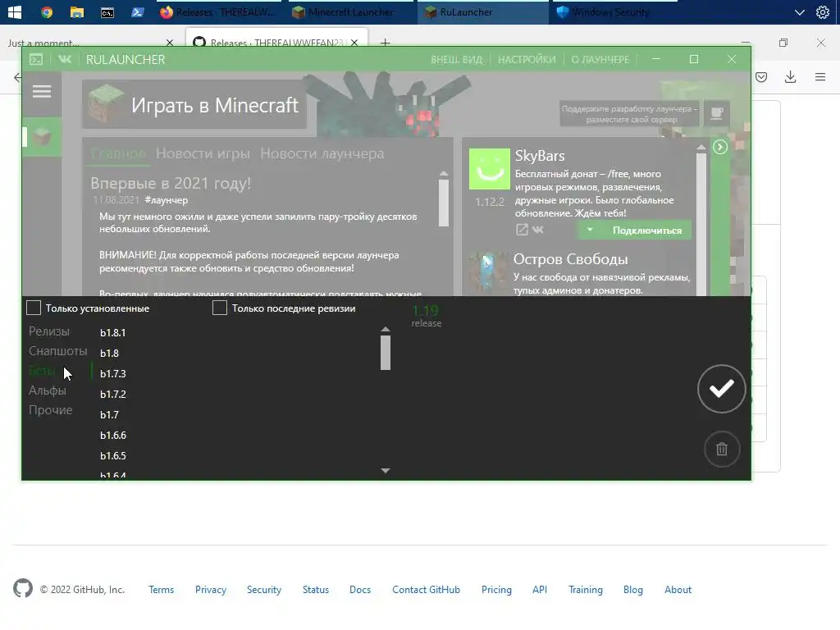The height and width of the screenshot is (630, 840).
Task: Click the GitHub logo in footer
Action: 23,588
